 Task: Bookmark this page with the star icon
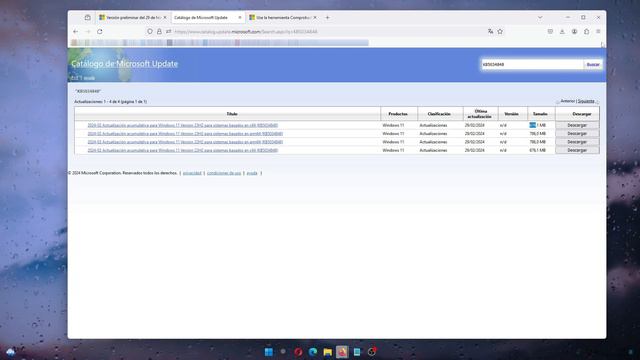[500, 31]
